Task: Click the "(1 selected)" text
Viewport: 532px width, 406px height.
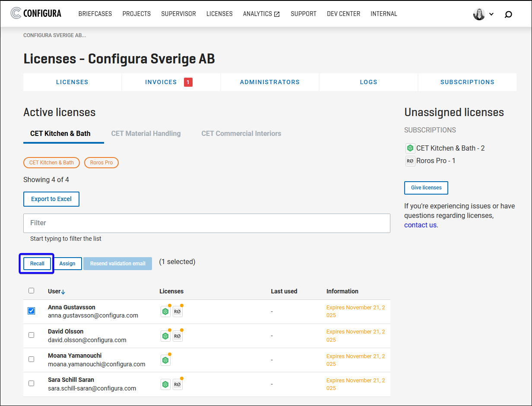Action: click(177, 261)
